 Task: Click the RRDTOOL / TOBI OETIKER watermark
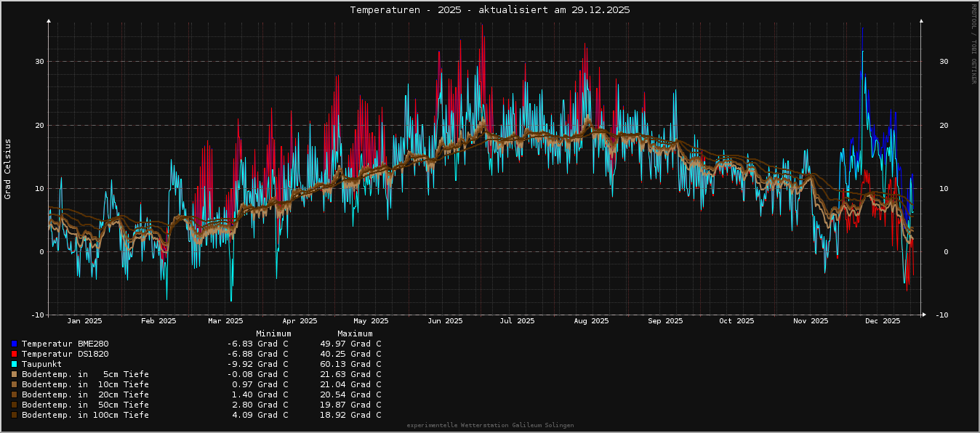pos(973,44)
